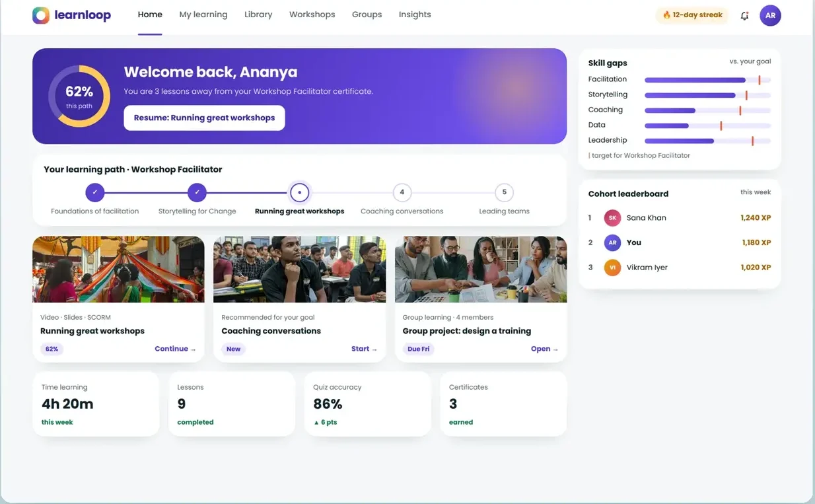Click the Facilitation skill gap bar
815x504 pixels.
click(707, 80)
